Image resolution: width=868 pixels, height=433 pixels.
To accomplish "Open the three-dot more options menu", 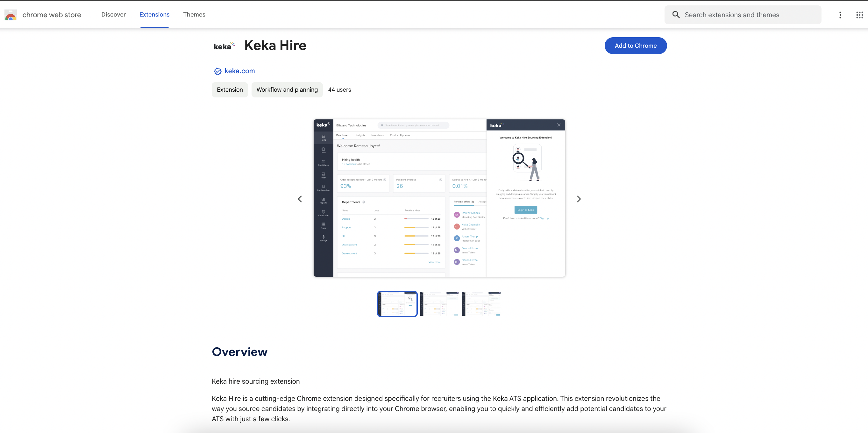I will [840, 15].
